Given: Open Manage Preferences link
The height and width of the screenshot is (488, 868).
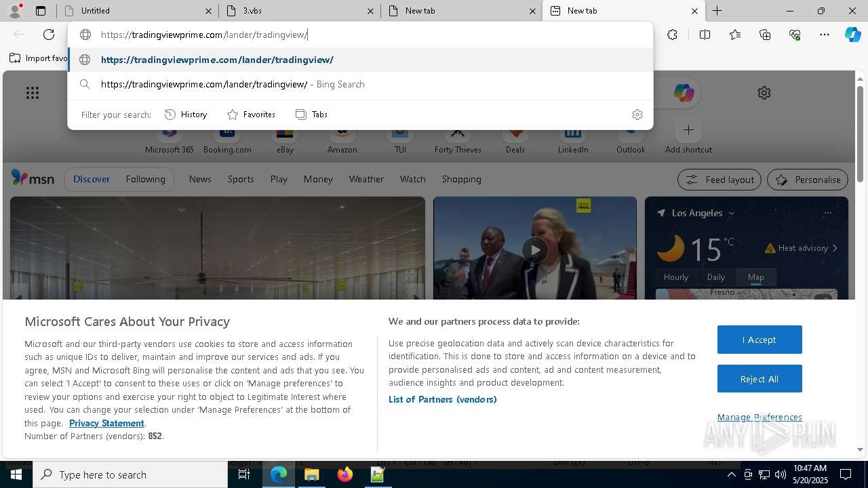Looking at the screenshot, I should tap(759, 418).
